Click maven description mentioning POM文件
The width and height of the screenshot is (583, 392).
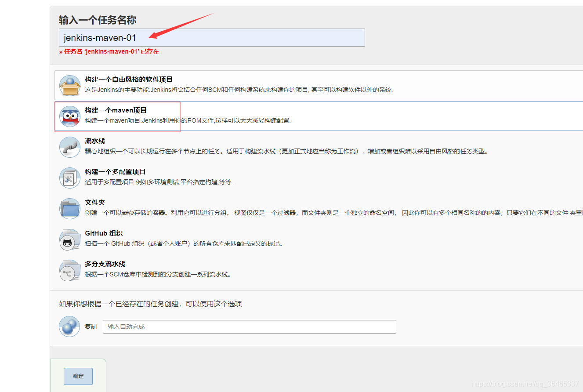pos(188,120)
